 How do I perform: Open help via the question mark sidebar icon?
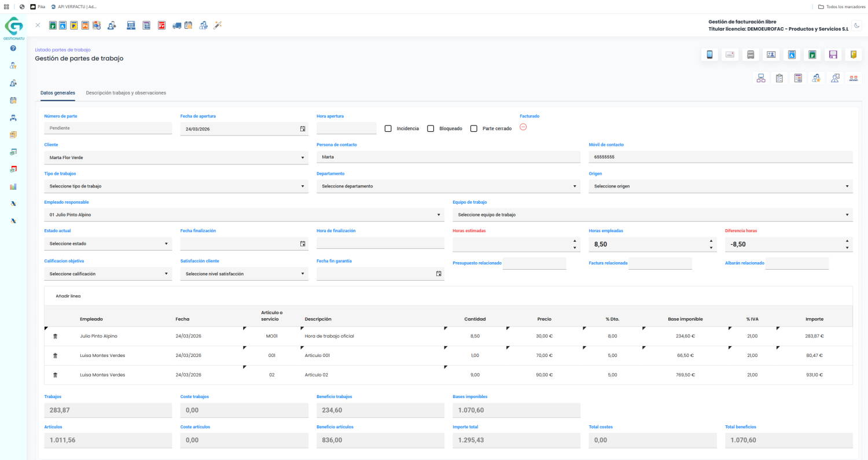[13, 48]
